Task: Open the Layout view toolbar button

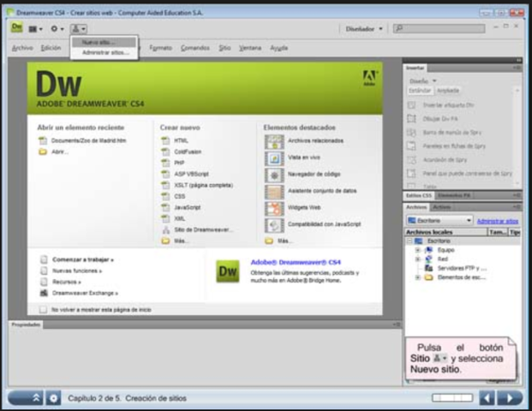Action: tap(35, 29)
